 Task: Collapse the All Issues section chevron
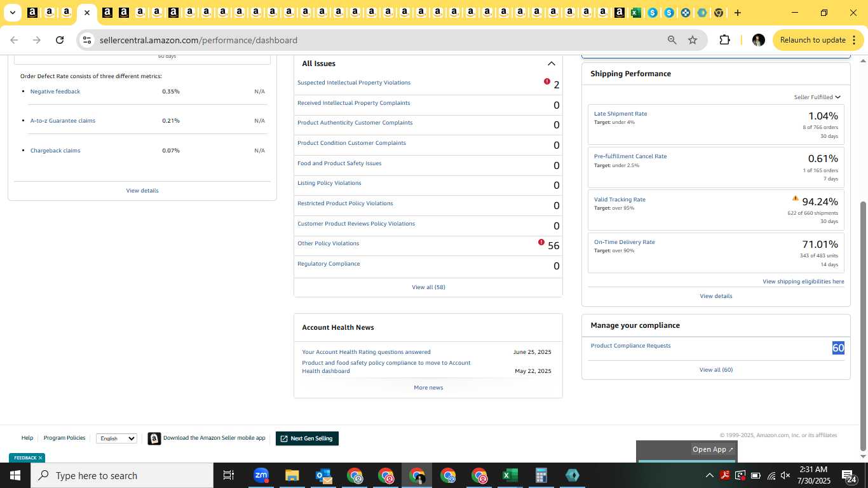(x=552, y=64)
